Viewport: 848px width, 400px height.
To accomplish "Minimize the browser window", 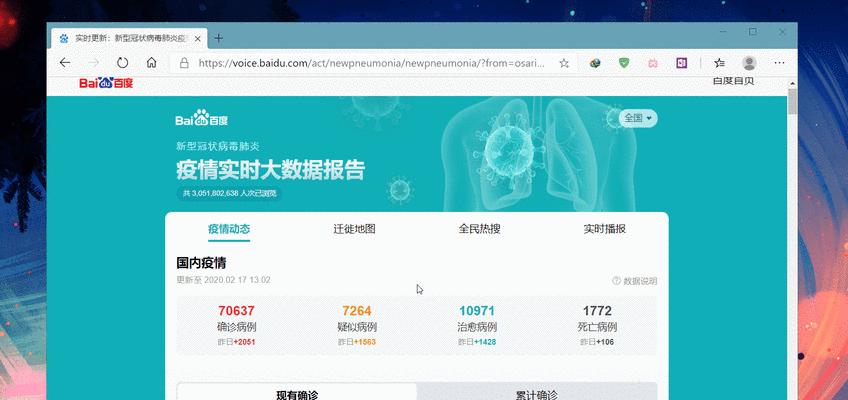I will (x=723, y=32).
